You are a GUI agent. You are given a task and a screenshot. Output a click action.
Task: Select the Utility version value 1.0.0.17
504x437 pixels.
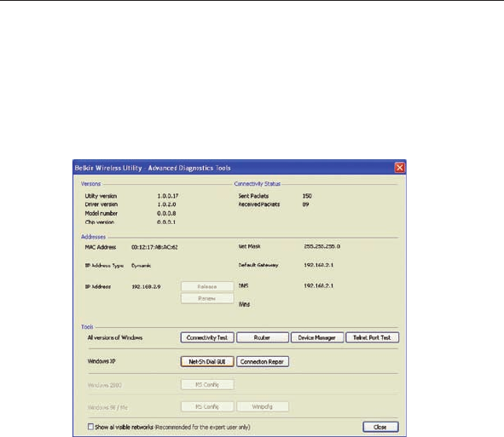pyautogui.click(x=168, y=196)
